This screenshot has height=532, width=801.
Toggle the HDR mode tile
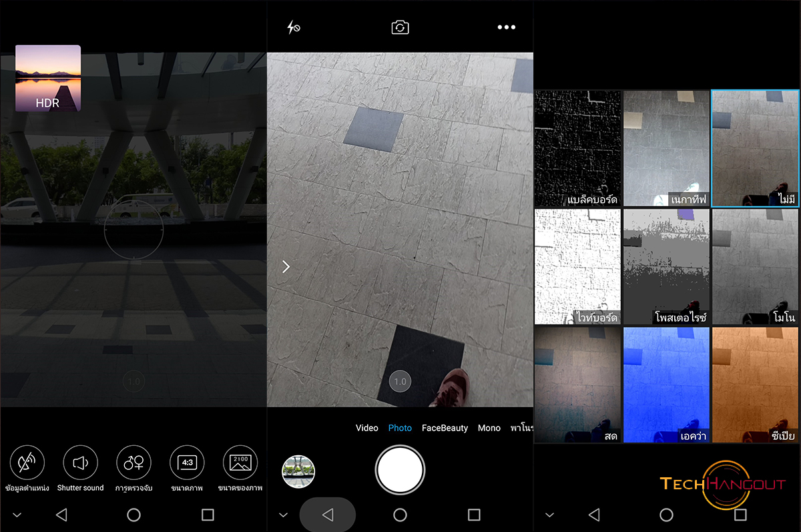point(48,78)
